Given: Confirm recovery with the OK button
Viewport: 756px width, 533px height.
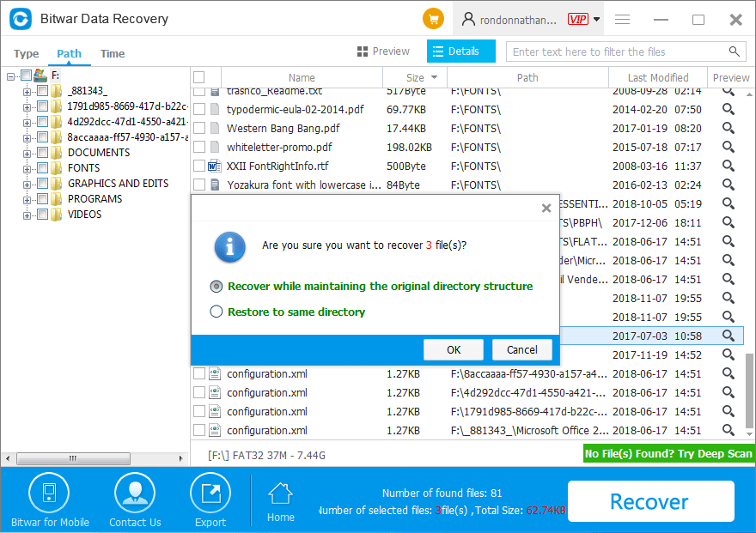Looking at the screenshot, I should (x=454, y=349).
